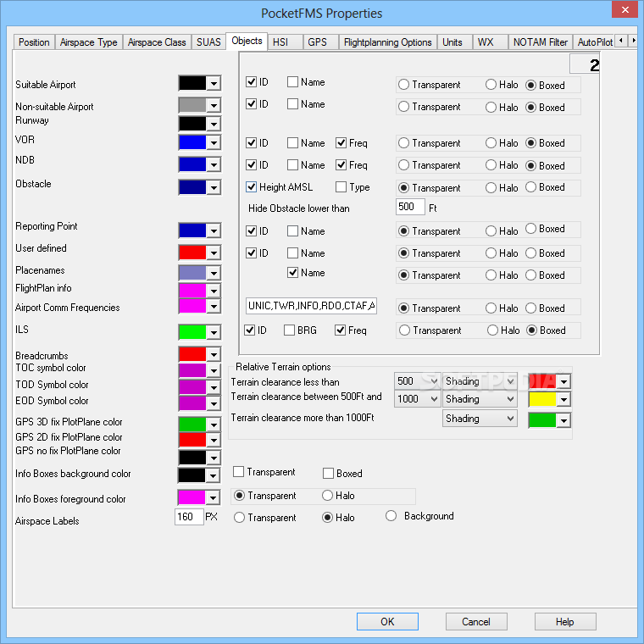
Task: Open Breadcrumbs color dropdown arrow
Action: pos(214,354)
